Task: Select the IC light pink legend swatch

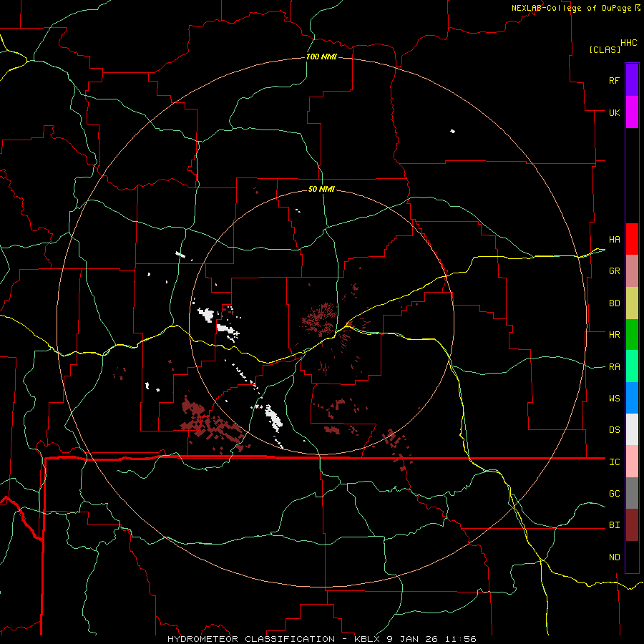Action: (x=632, y=462)
